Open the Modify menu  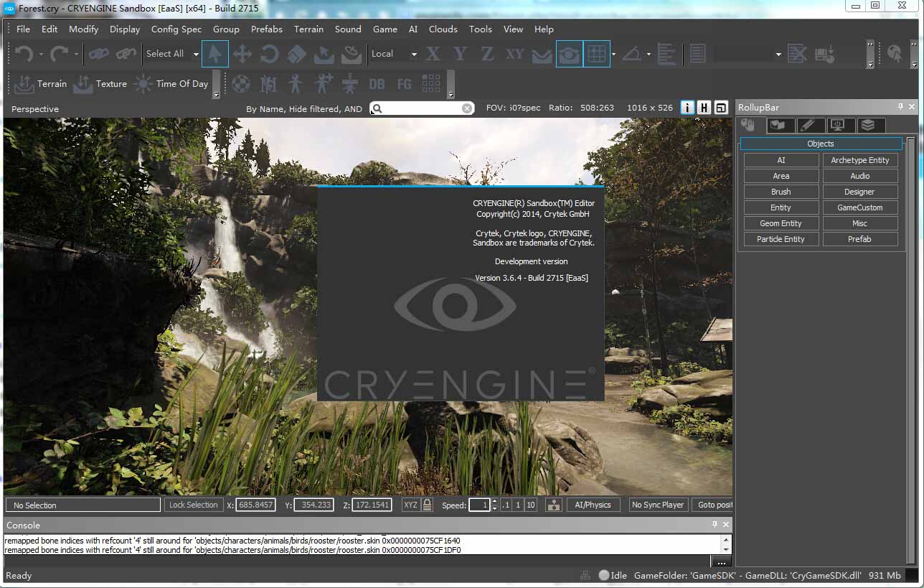[x=84, y=29]
